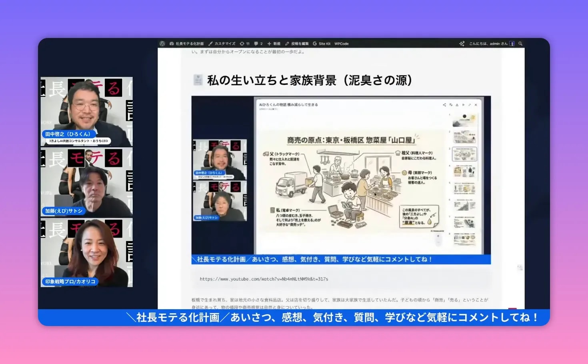
Task: Click the WordPress logo in the admin bar
Action: [162, 43]
